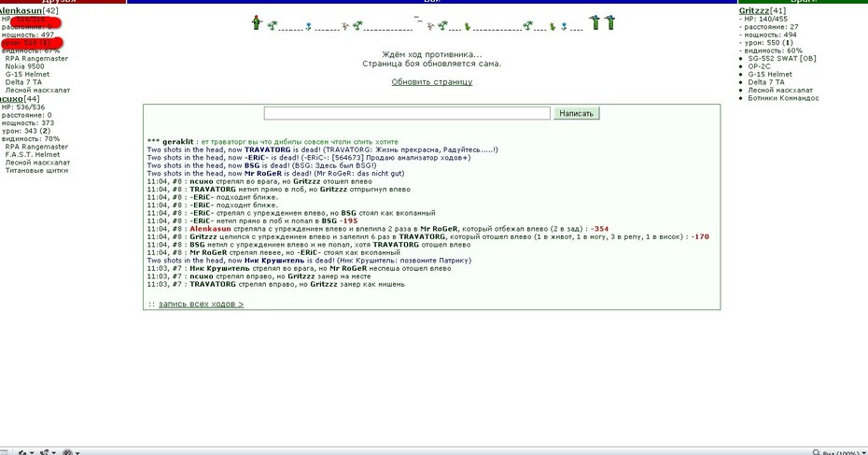Select RPA Rangemaster under Alenkasun
868x455 pixels.
click(x=36, y=58)
